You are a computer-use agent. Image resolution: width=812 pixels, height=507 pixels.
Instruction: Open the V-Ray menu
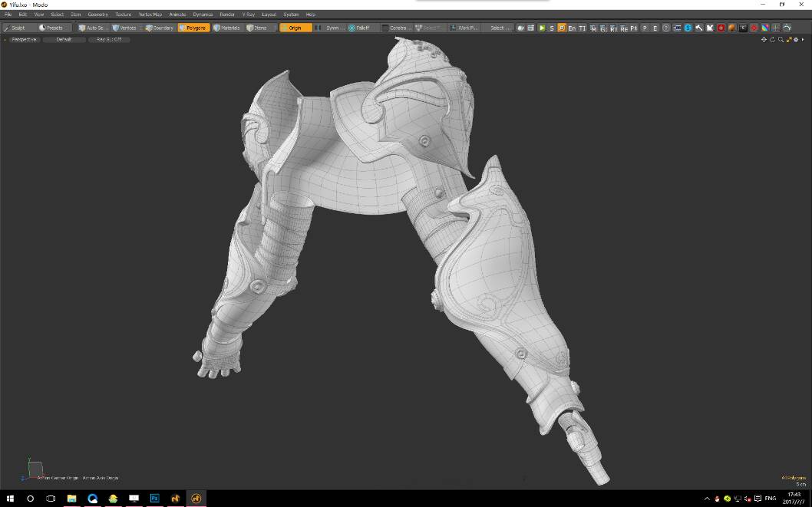pyautogui.click(x=249, y=15)
